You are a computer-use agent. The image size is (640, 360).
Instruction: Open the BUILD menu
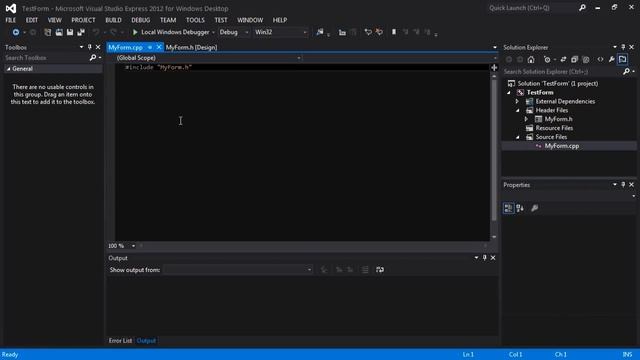click(x=113, y=20)
